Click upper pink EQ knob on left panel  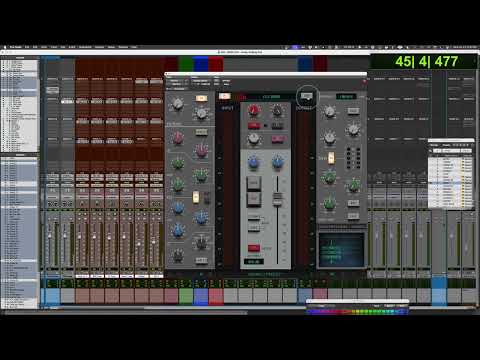(177, 138)
